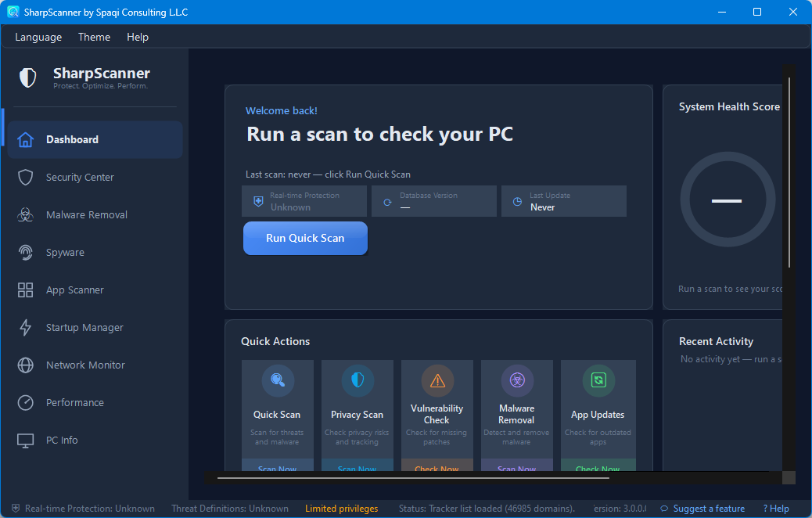Viewport: 812px width, 518px height.
Task: Open the Help menu
Action: (138, 37)
